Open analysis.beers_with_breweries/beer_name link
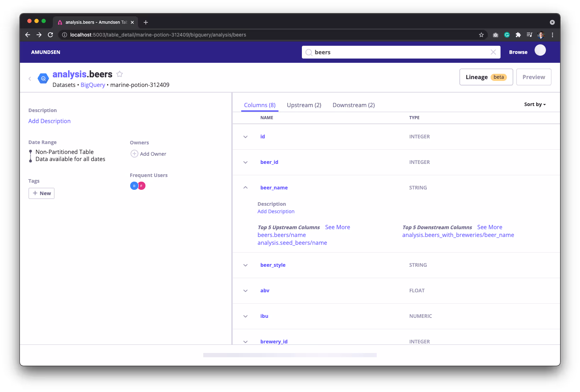The width and height of the screenshot is (580, 392). [458, 235]
